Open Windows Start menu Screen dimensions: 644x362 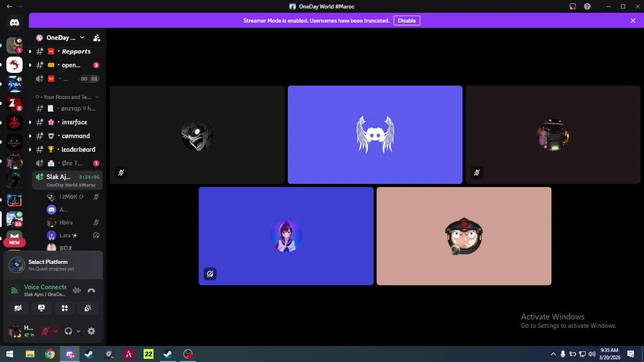10,354
